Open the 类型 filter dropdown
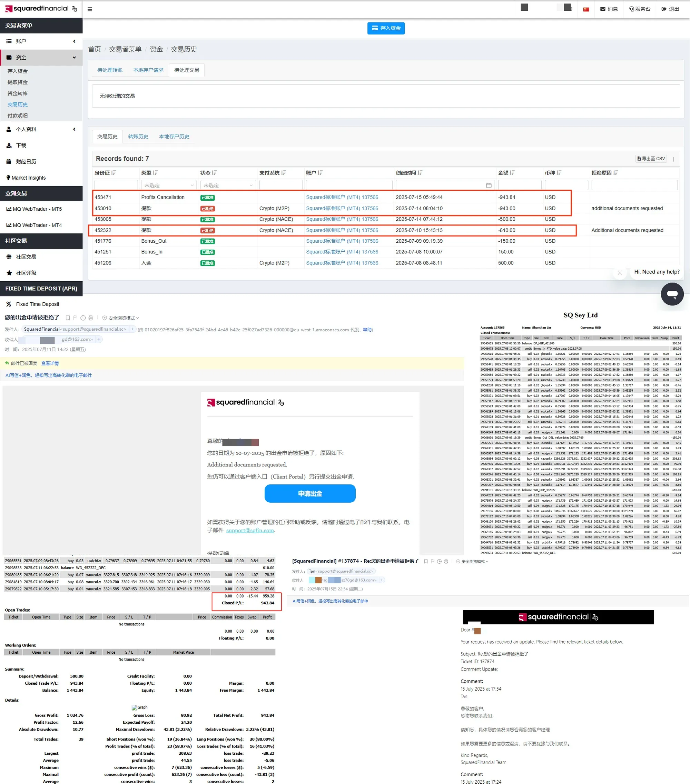690x784 pixels. [169, 185]
